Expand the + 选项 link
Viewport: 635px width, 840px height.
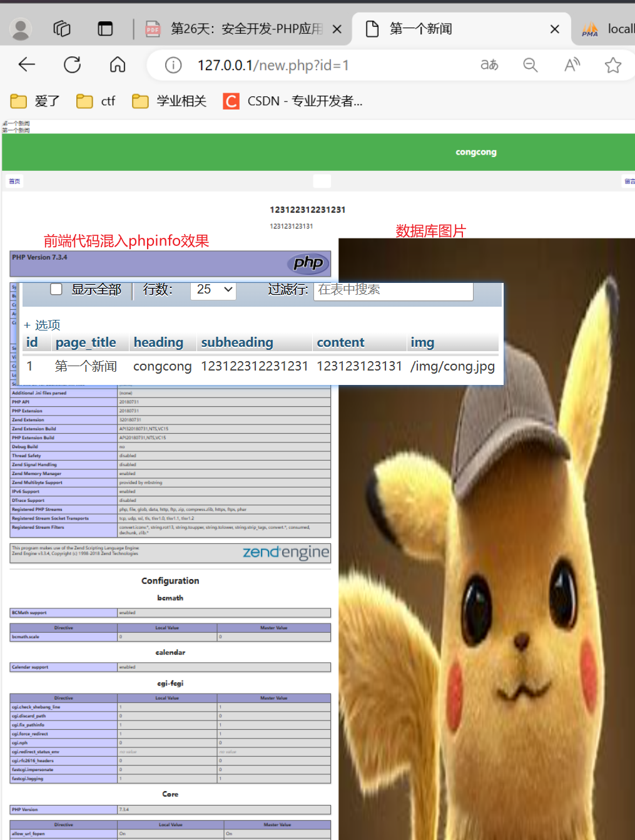point(42,325)
